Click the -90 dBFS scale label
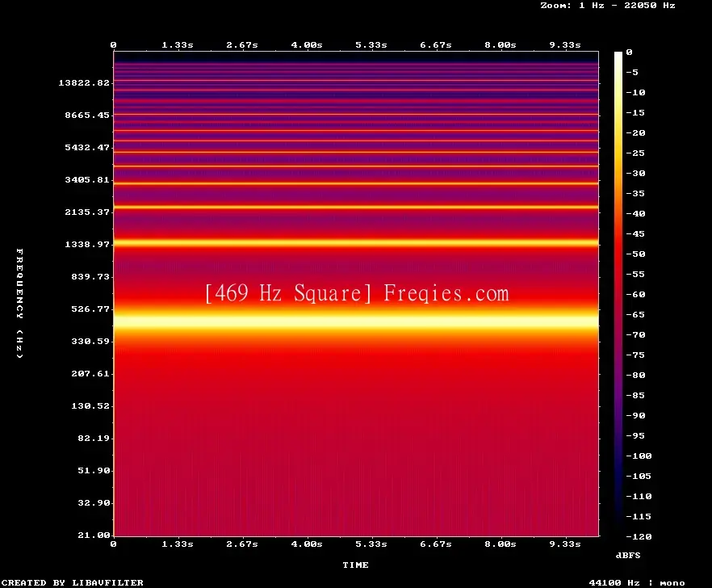 click(x=635, y=415)
